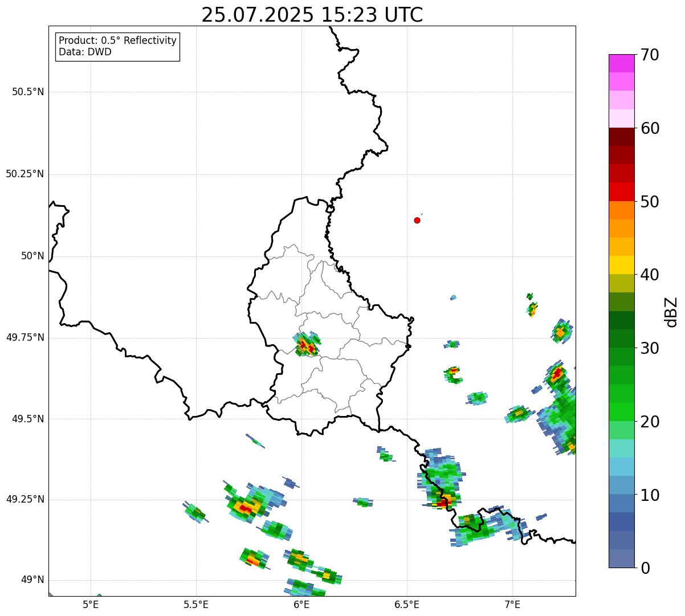The image size is (685, 616).
Task: Click the bright red colorbar swatch above 50
Action: coord(622,192)
